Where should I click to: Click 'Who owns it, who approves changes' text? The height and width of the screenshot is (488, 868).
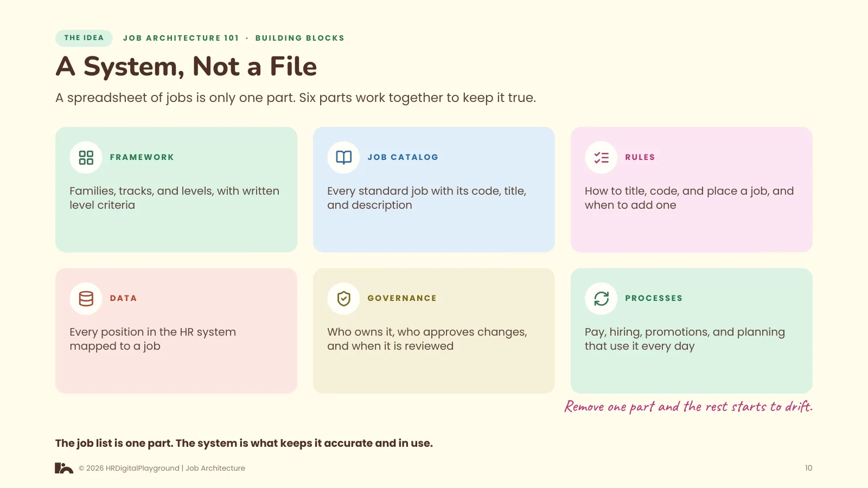pyautogui.click(x=427, y=339)
